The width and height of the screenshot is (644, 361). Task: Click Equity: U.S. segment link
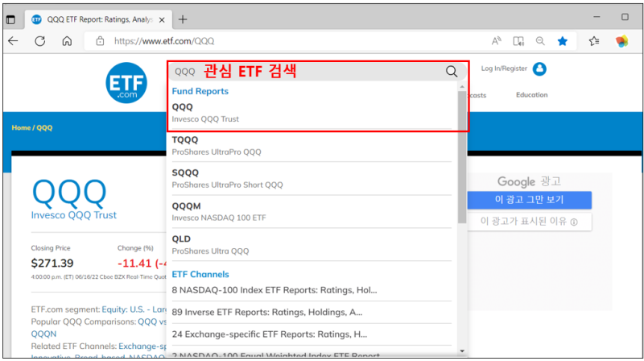[134, 309]
